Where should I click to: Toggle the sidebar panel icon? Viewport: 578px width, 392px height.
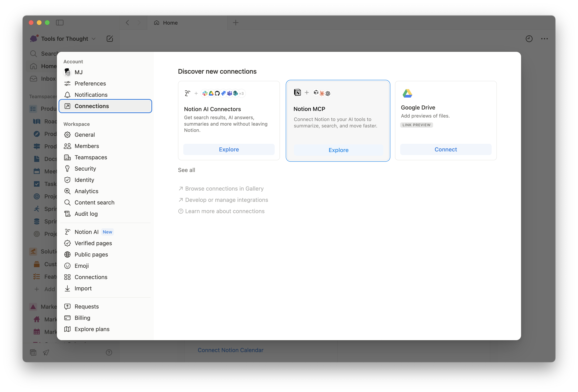tap(60, 23)
